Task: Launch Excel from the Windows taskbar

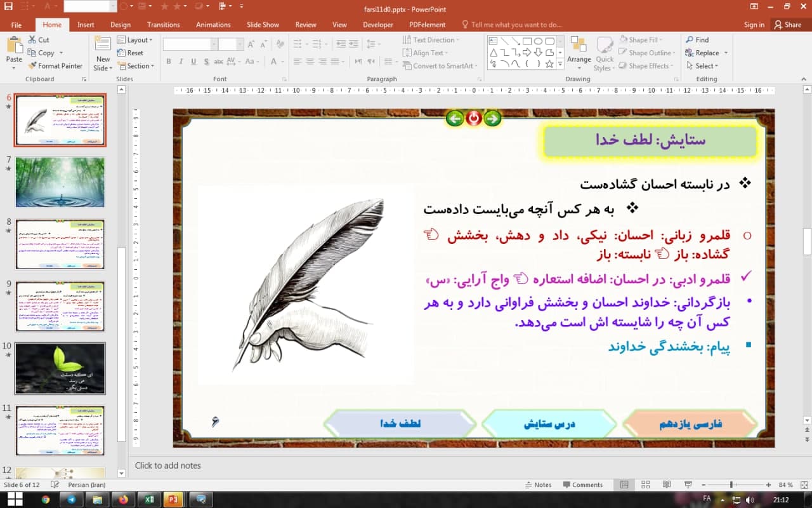Action: tap(149, 499)
